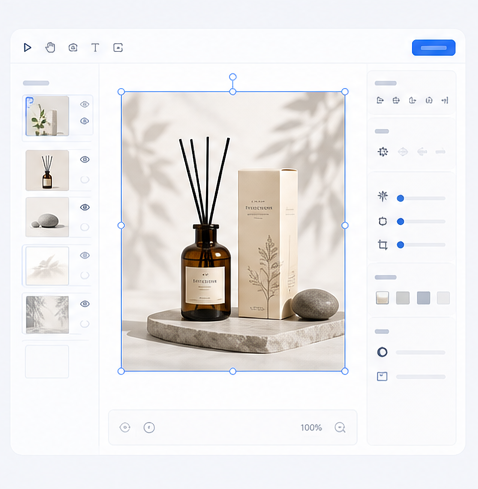
Task: Click the crop icon beside third slider
Action: 383,245
